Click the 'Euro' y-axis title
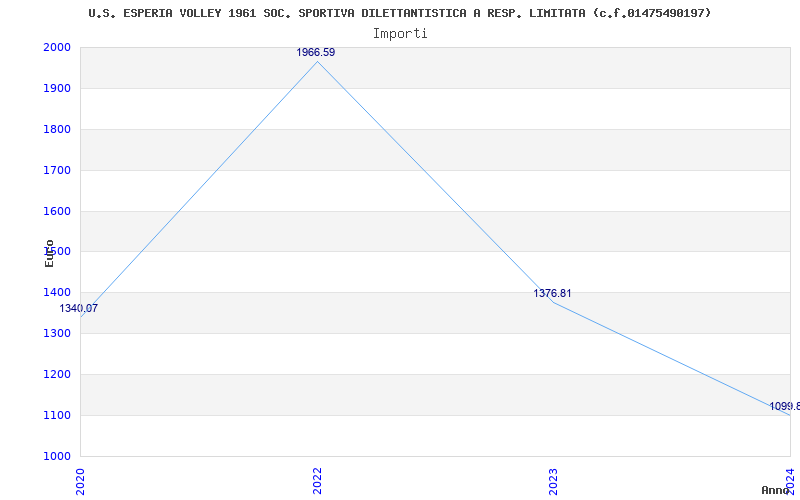 (49, 253)
